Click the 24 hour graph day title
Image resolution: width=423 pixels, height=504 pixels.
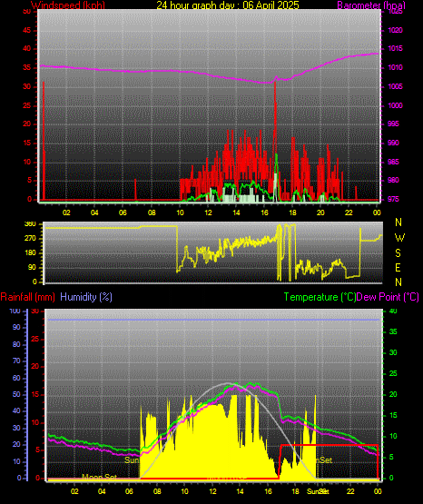coord(228,5)
